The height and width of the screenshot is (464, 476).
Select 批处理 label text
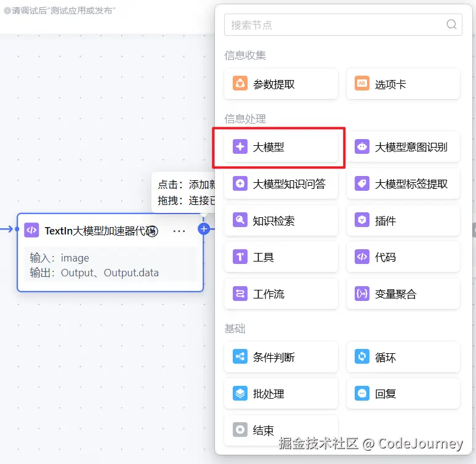tap(268, 394)
